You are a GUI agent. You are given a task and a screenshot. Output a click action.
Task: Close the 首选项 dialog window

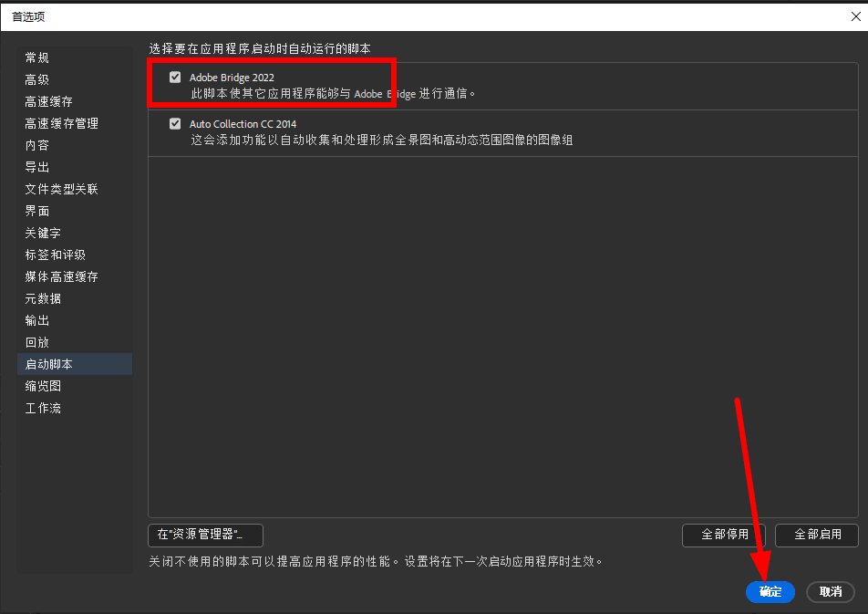[x=856, y=16]
